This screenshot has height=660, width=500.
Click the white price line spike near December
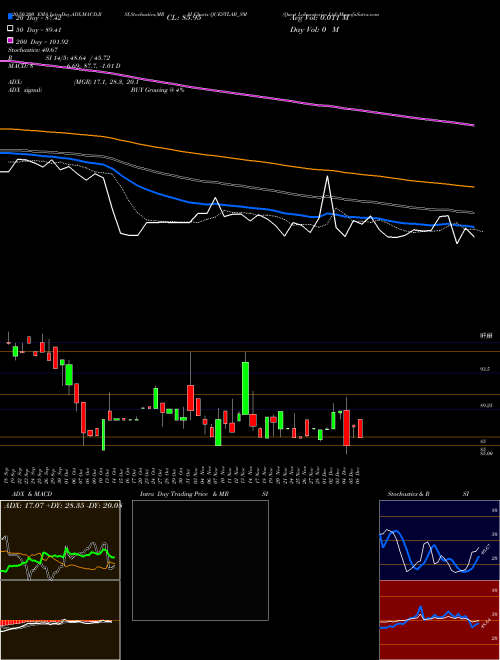(327, 178)
